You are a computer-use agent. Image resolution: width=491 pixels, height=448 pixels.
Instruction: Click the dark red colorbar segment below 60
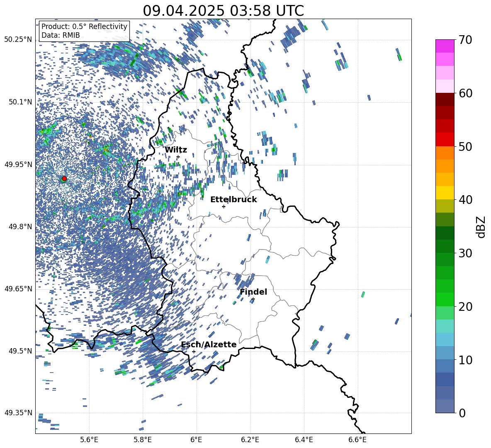(x=445, y=99)
